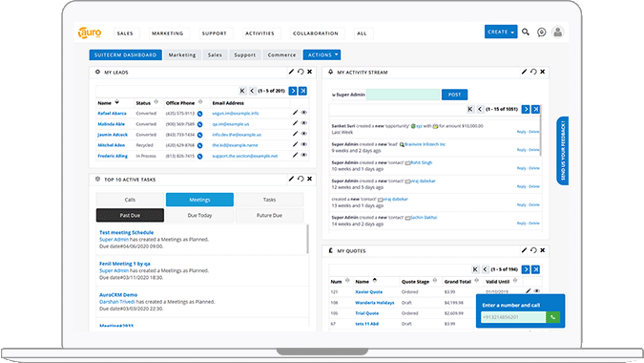Open the user profile avatar icon
Viewport: 644px width, 363px height.
tap(558, 32)
